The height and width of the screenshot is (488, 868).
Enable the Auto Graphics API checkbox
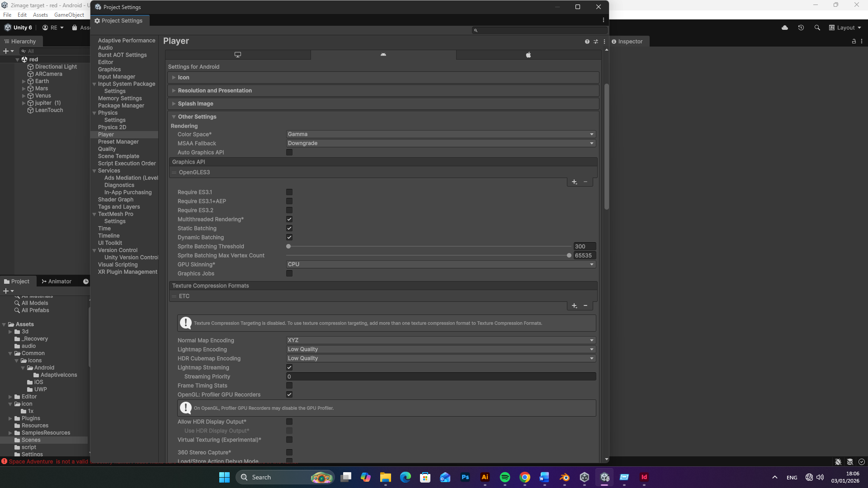(x=289, y=153)
